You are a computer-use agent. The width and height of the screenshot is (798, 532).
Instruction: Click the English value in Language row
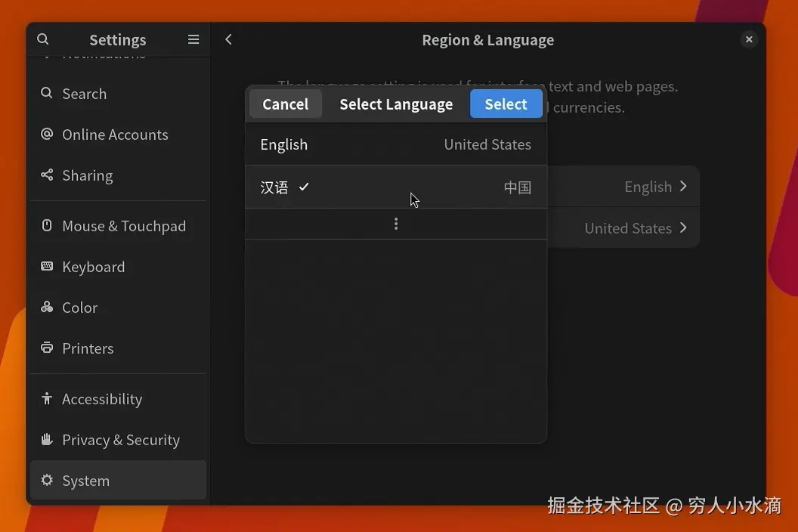pos(648,187)
